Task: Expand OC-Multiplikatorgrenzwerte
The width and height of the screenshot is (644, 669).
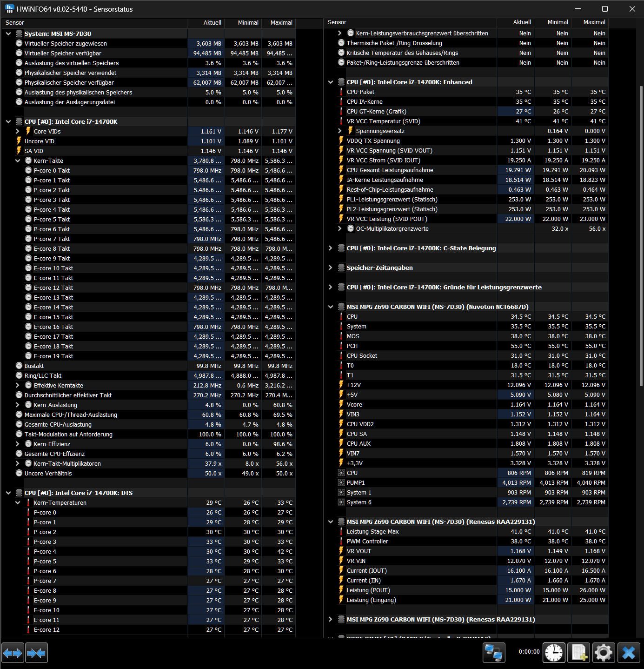Action: (x=340, y=228)
